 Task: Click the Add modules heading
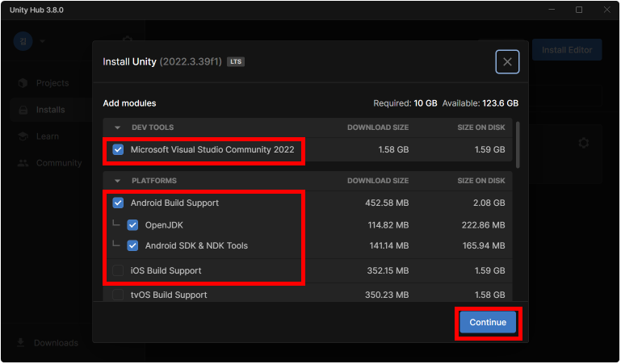pos(129,103)
